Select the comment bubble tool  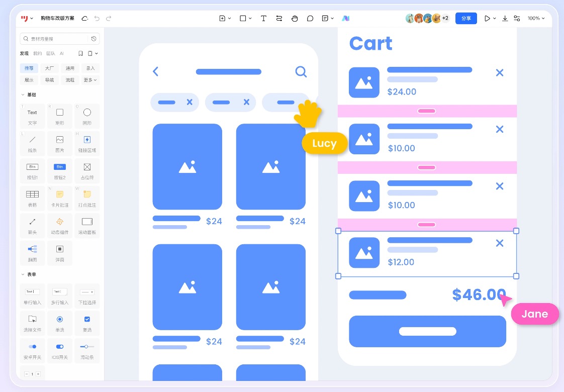310,18
